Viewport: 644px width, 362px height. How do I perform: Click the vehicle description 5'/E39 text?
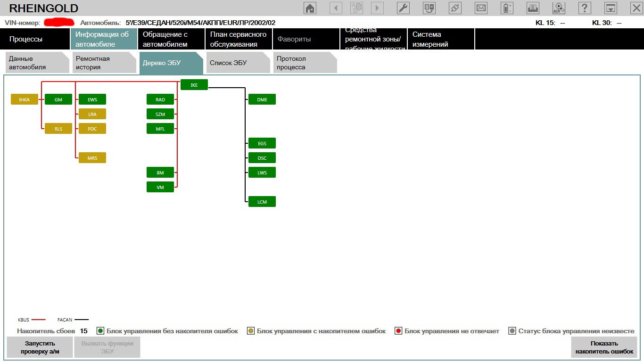(200, 23)
